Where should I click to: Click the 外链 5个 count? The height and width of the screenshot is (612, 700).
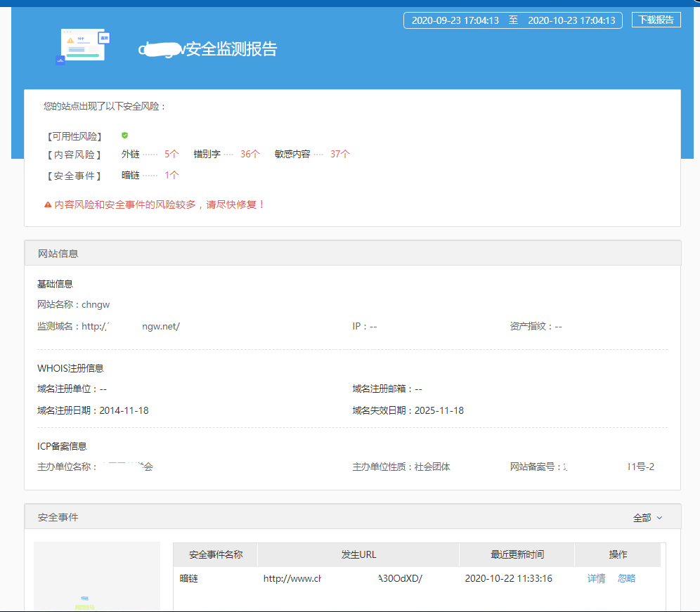pos(171,155)
